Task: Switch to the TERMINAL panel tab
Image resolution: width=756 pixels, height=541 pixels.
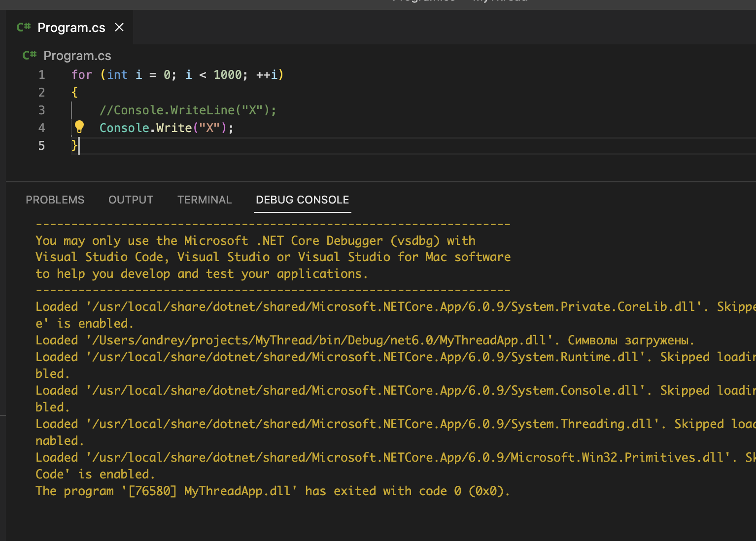Action: tap(205, 200)
